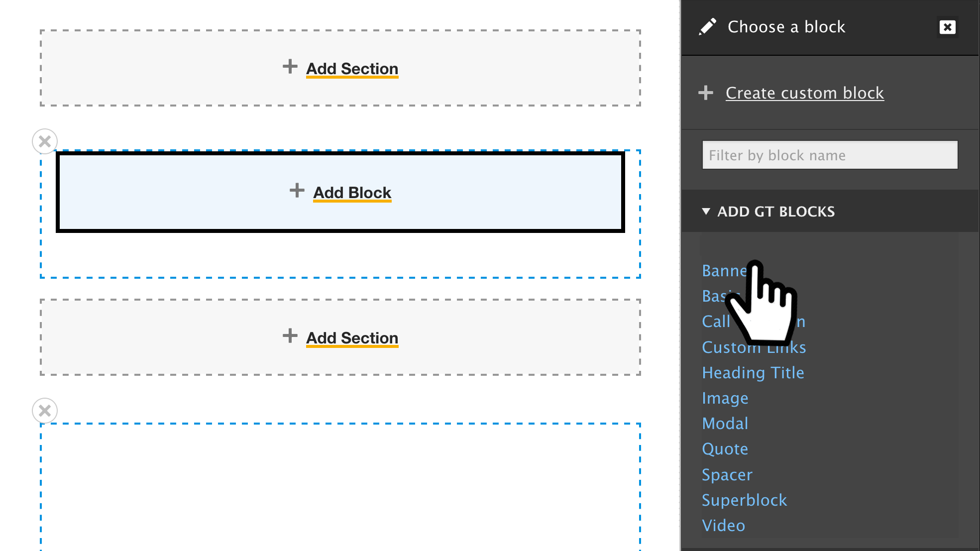
Task: Click the Add Block link
Action: point(352,193)
